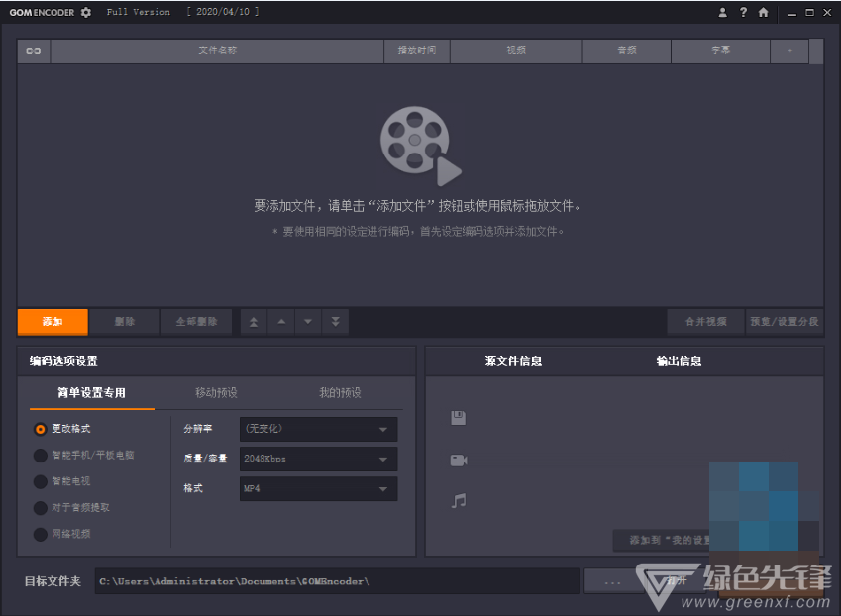The width and height of the screenshot is (841, 616).
Task: Click the orange 添加 button
Action: (53, 322)
